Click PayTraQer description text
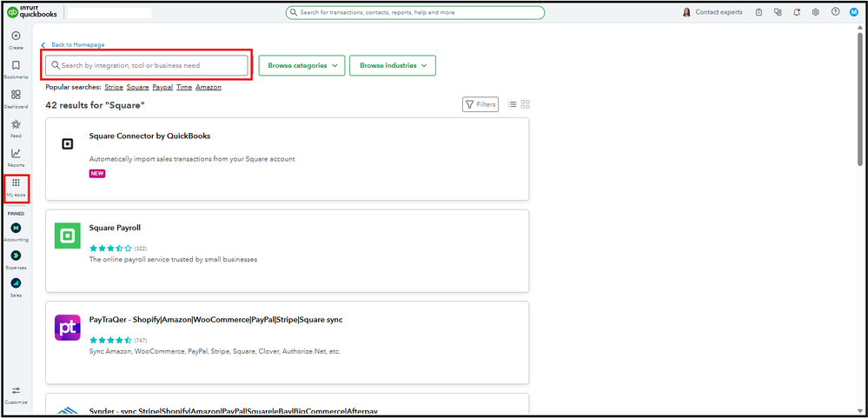 [215, 351]
